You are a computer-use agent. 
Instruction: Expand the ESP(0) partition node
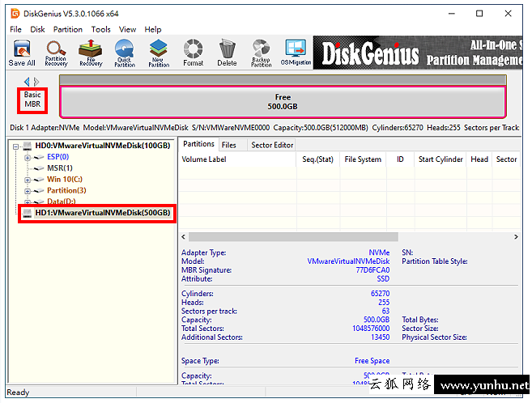28,158
